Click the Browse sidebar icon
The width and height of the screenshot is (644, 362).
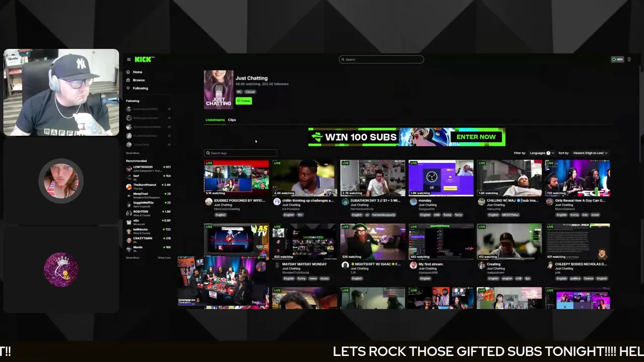point(128,80)
